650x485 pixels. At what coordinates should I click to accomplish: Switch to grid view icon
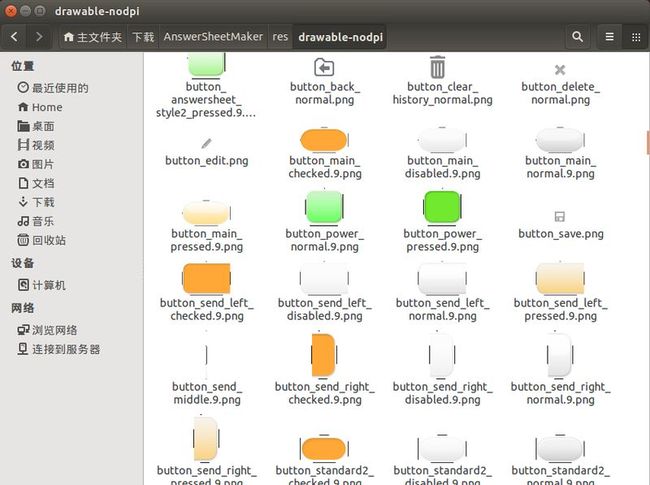click(636, 37)
